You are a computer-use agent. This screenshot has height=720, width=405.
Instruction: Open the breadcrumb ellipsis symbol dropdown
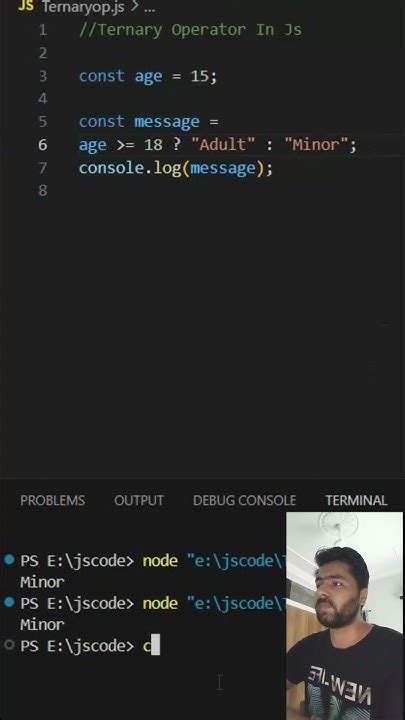149,9
